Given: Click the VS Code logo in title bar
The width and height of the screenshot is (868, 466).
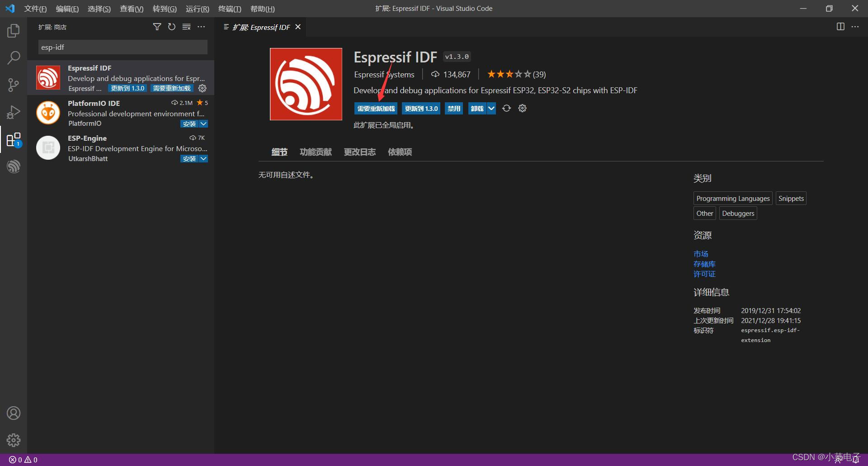Looking at the screenshot, I should pyautogui.click(x=10, y=9).
